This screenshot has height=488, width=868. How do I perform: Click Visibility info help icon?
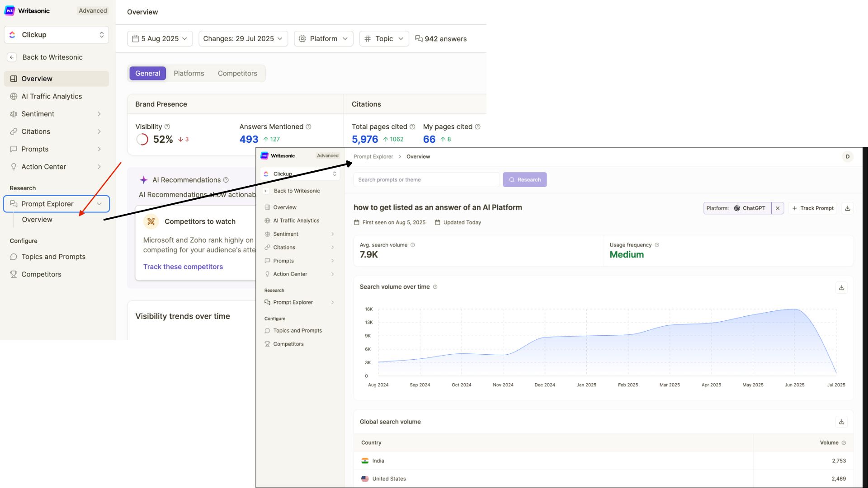click(167, 127)
